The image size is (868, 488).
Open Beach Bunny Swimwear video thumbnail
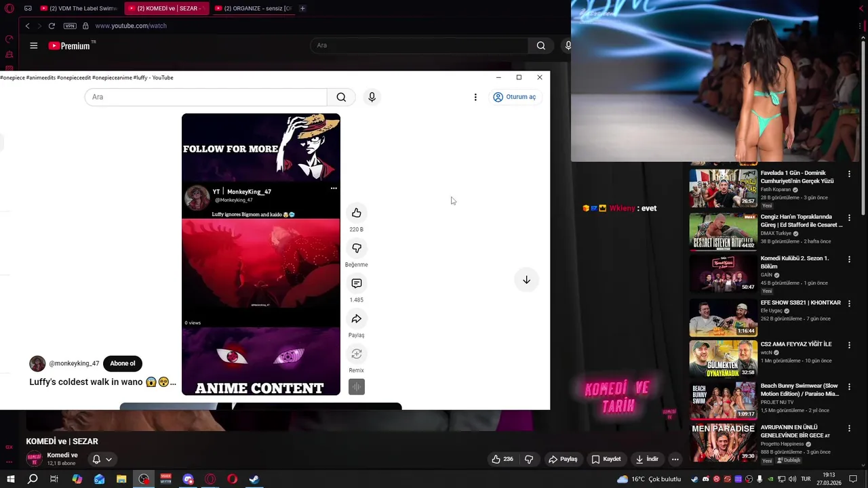pos(723,401)
